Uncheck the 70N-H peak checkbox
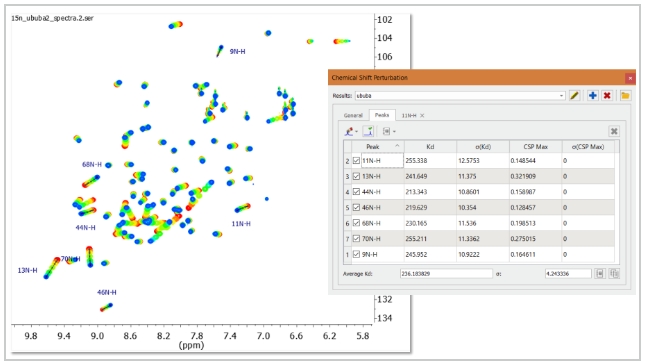Viewport: 650px width, 364px height. 356,239
